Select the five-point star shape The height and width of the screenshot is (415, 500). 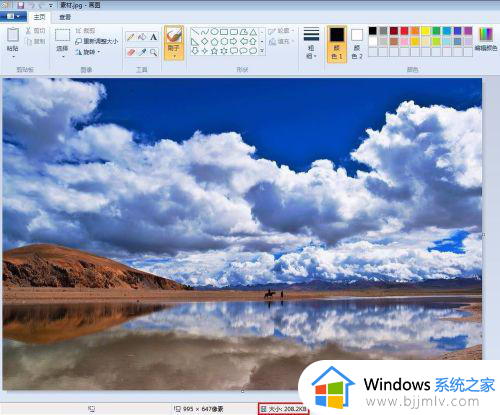pos(215,51)
